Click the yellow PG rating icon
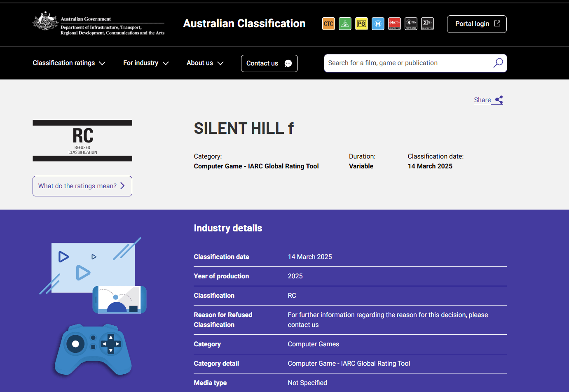The height and width of the screenshot is (392, 569). [361, 24]
